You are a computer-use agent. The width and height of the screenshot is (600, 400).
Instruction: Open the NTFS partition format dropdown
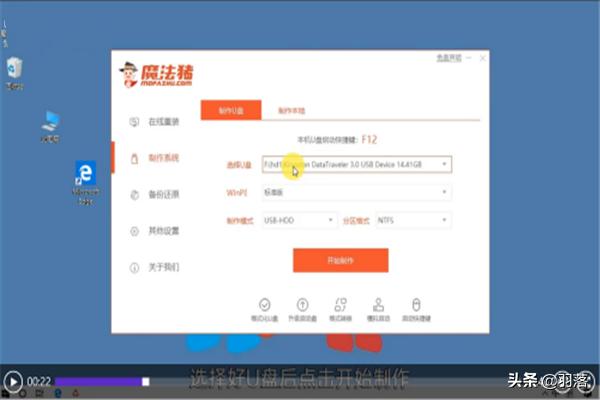(x=413, y=220)
